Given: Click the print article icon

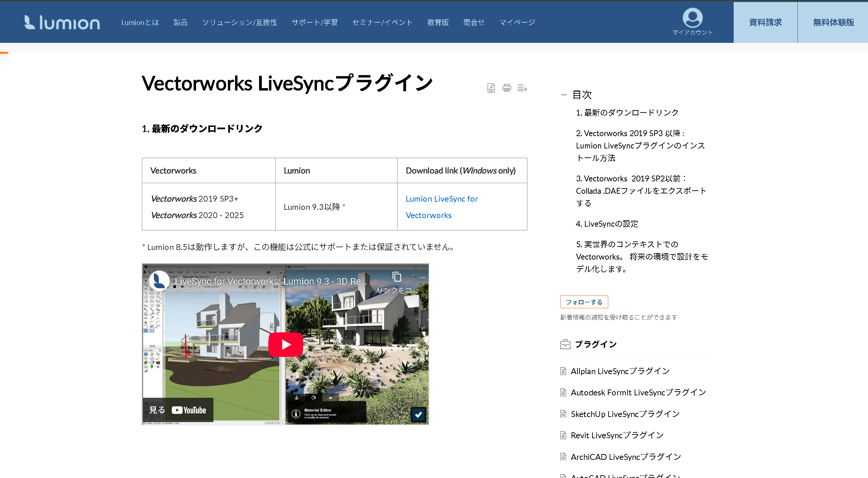Looking at the screenshot, I should tap(506, 88).
